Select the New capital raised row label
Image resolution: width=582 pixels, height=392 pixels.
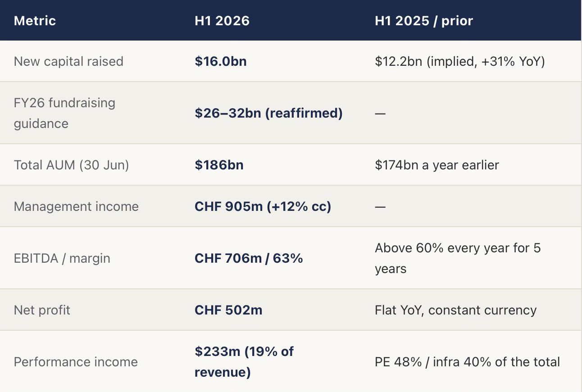[x=68, y=61]
